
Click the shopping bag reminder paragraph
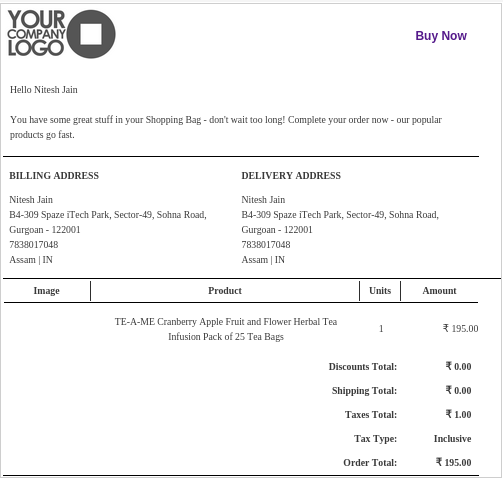pos(226,127)
